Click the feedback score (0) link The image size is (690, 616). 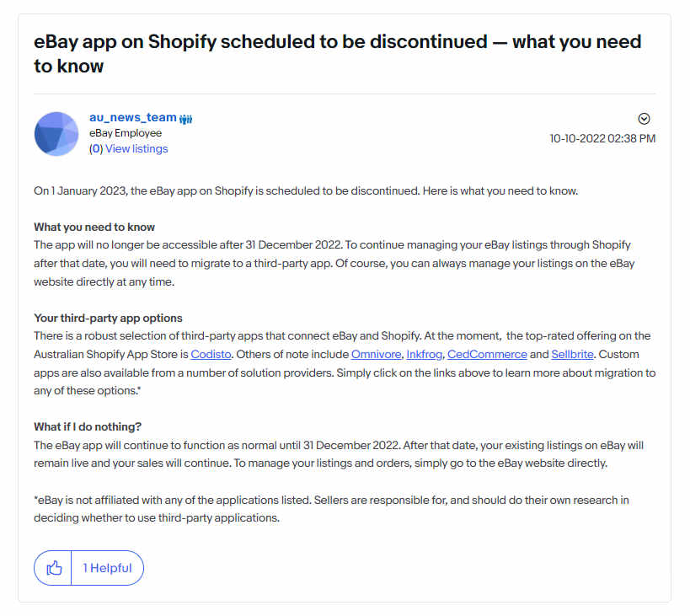pos(96,148)
